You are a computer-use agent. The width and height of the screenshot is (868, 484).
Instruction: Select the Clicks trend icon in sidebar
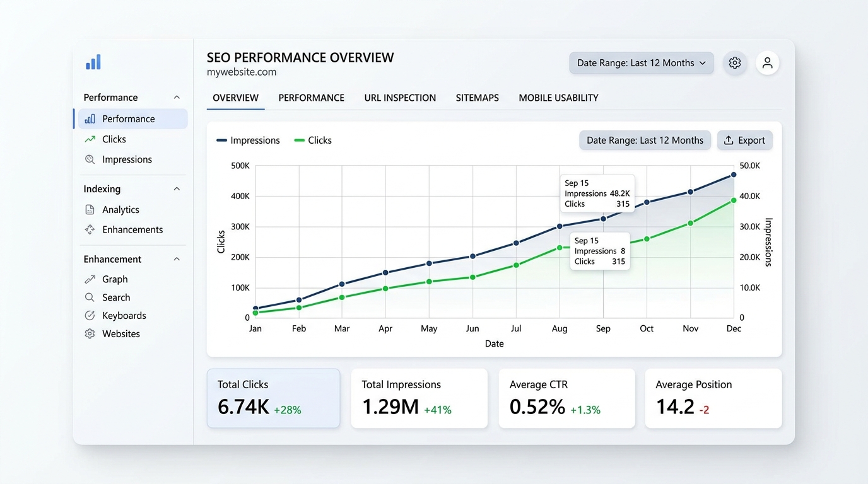(x=90, y=139)
